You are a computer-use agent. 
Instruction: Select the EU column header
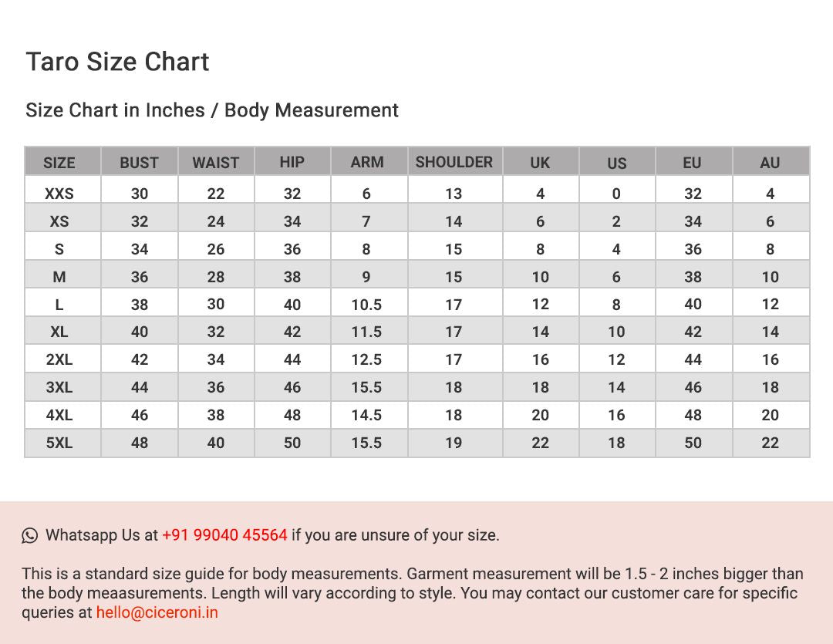692,163
